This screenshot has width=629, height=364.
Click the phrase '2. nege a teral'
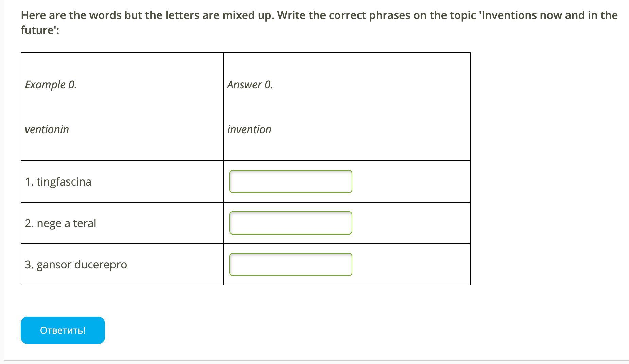pos(60,223)
